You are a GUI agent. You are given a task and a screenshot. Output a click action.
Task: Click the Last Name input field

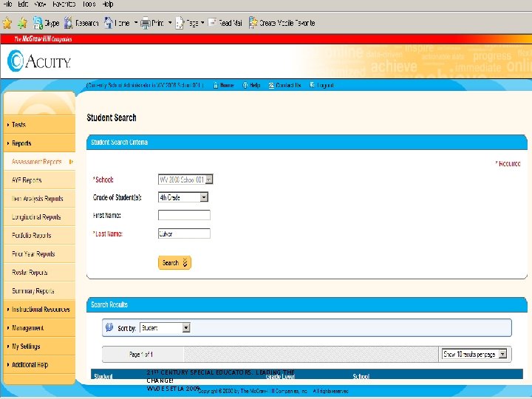click(x=184, y=233)
